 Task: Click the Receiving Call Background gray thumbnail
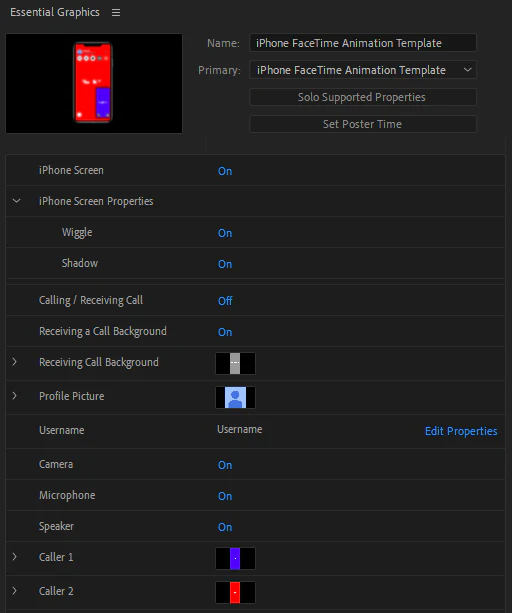click(235, 363)
